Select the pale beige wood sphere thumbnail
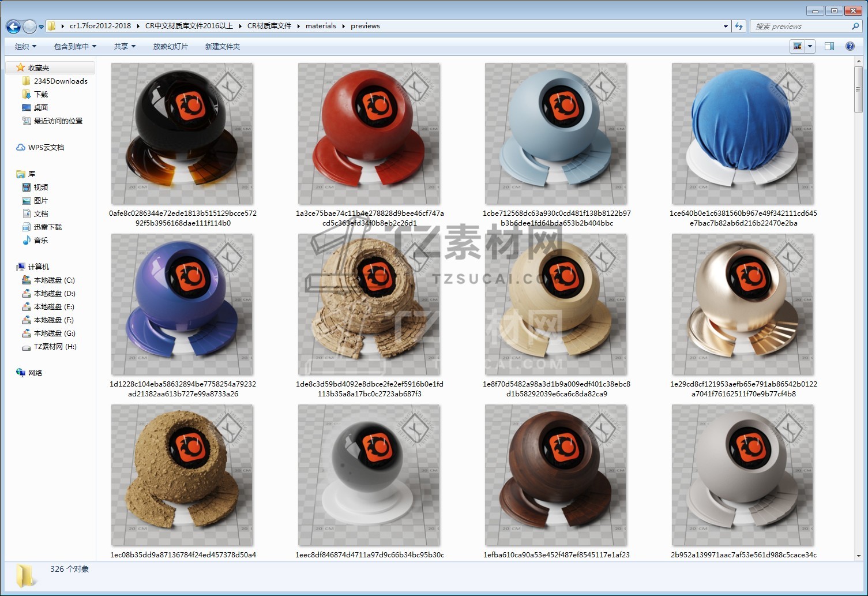This screenshot has width=868, height=596. 556,304
